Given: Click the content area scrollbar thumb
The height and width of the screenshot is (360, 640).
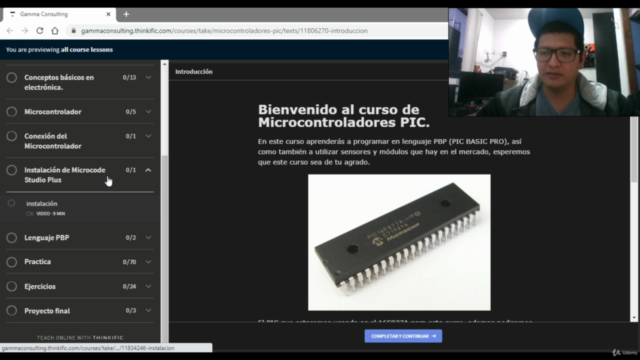Looking at the screenshot, I should [x=634, y=149].
